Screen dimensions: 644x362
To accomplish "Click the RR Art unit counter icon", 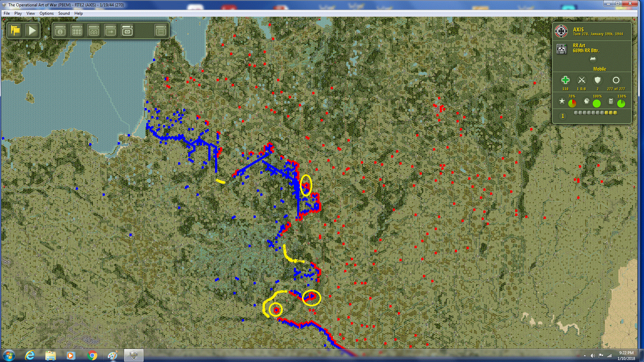I will (x=561, y=49).
